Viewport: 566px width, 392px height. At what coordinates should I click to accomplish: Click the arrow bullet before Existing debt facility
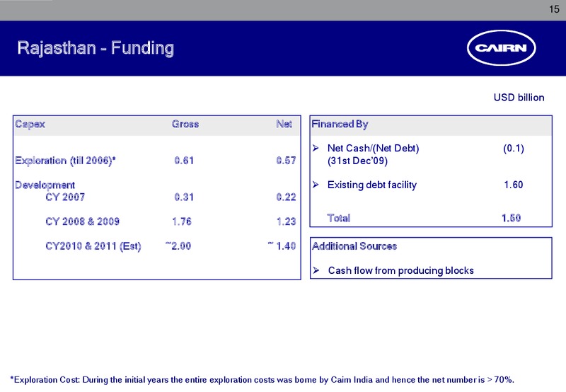(316, 185)
